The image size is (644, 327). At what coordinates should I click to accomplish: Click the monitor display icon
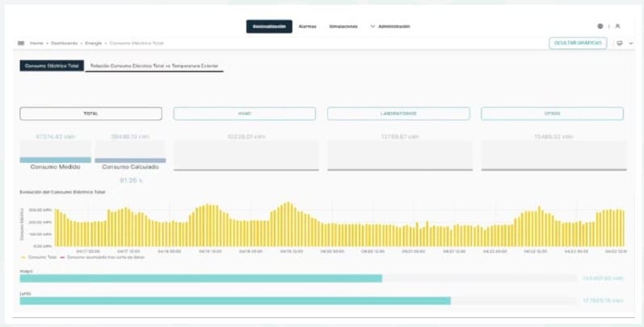pyautogui.click(x=620, y=43)
